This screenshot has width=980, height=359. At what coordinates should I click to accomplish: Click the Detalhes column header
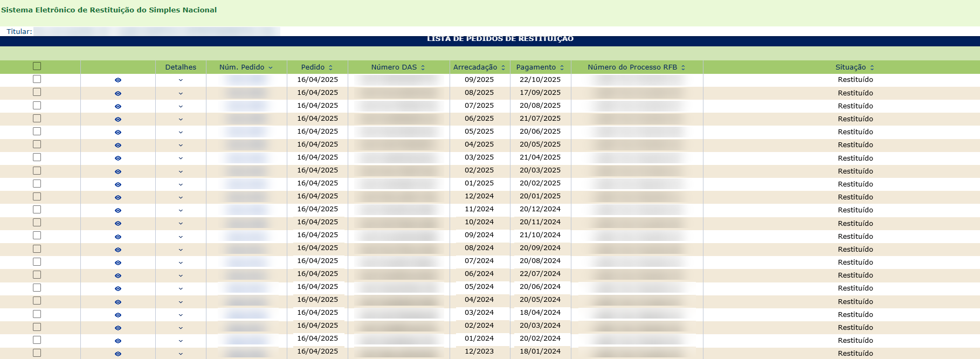point(181,67)
